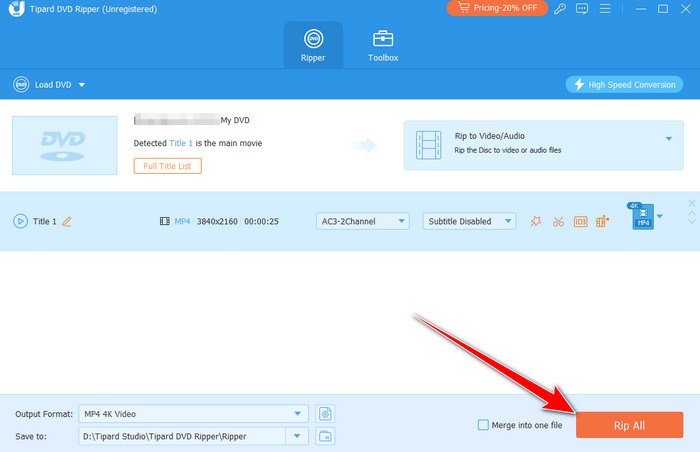700x452 pixels.
Task: Click the Save to path field
Action: 182,436
